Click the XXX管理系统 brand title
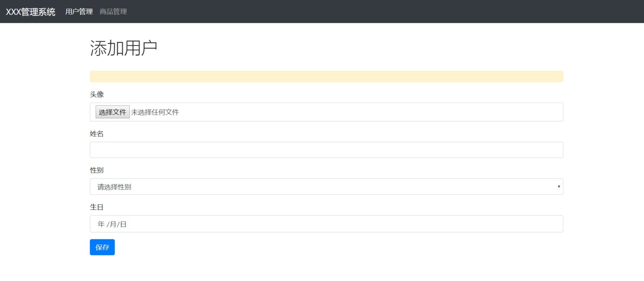 tap(30, 12)
